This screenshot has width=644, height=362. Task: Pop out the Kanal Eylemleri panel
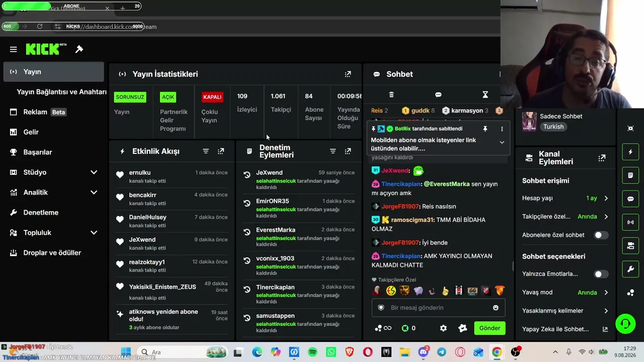(x=602, y=158)
